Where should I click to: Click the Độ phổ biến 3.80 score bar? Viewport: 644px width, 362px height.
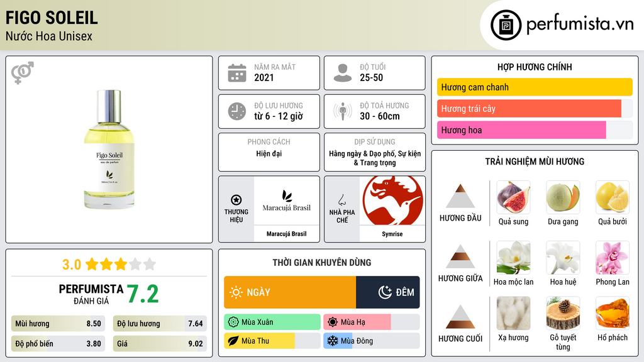(x=58, y=344)
